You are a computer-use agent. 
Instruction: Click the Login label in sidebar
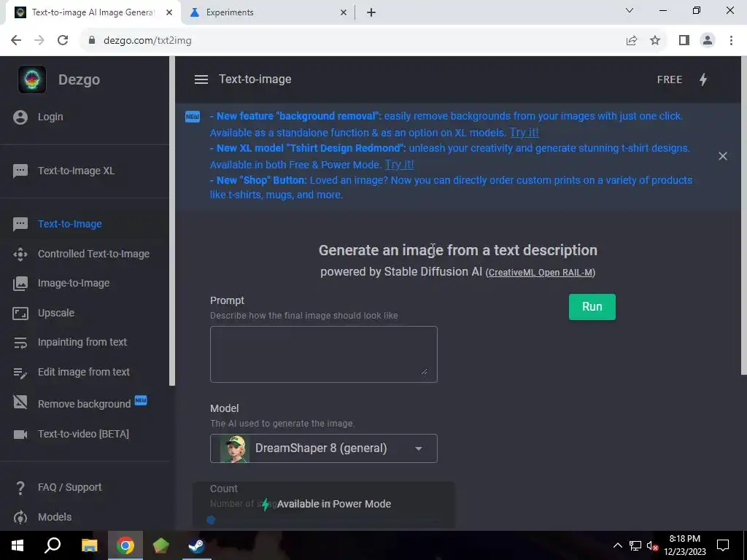[x=50, y=117]
